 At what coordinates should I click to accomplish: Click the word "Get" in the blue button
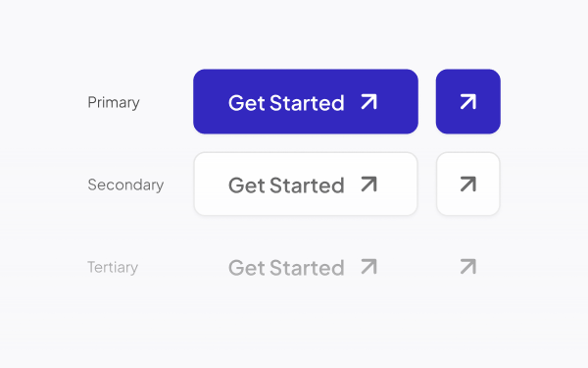point(247,103)
